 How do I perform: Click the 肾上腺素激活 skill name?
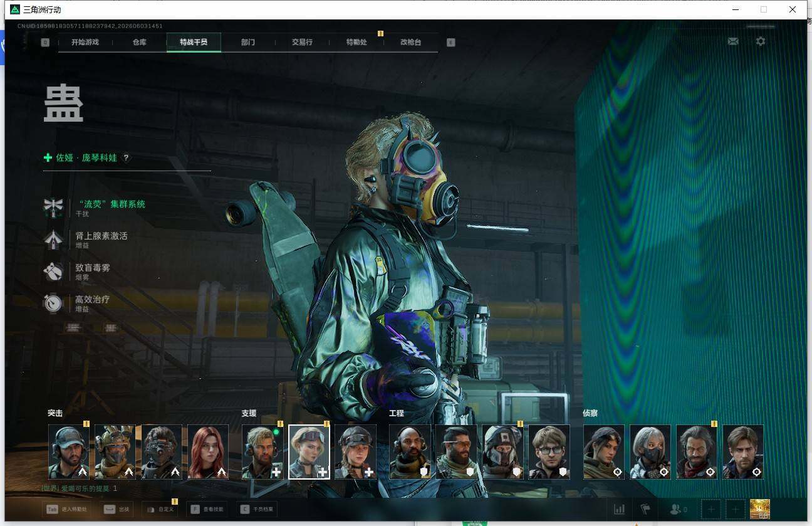[x=101, y=236]
